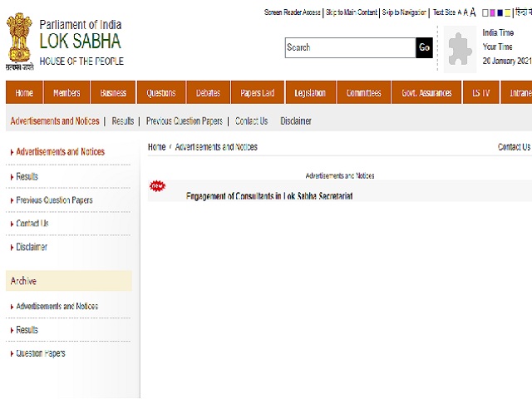This screenshot has height=399, width=532.
Task: Click the India Time label
Action: (x=498, y=33)
